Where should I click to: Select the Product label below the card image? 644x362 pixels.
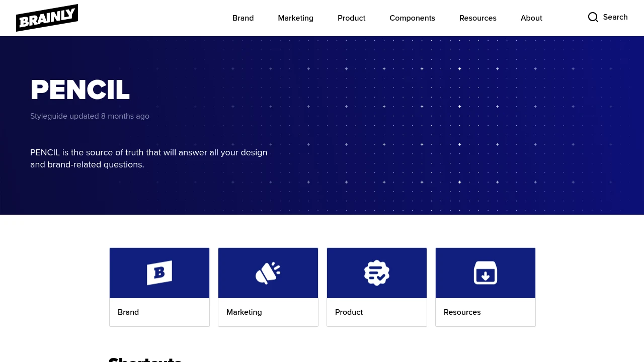tap(349, 312)
